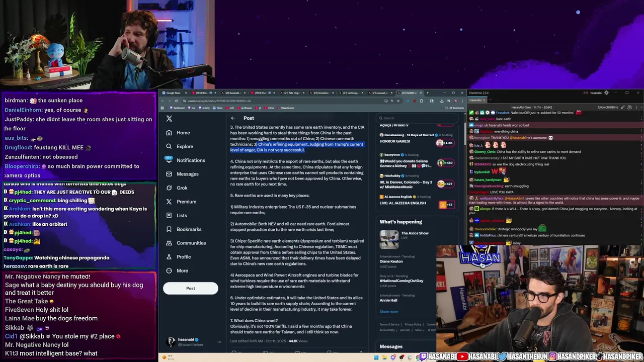Open browser downloads icon
This screenshot has width=644, height=362.
click(442, 101)
